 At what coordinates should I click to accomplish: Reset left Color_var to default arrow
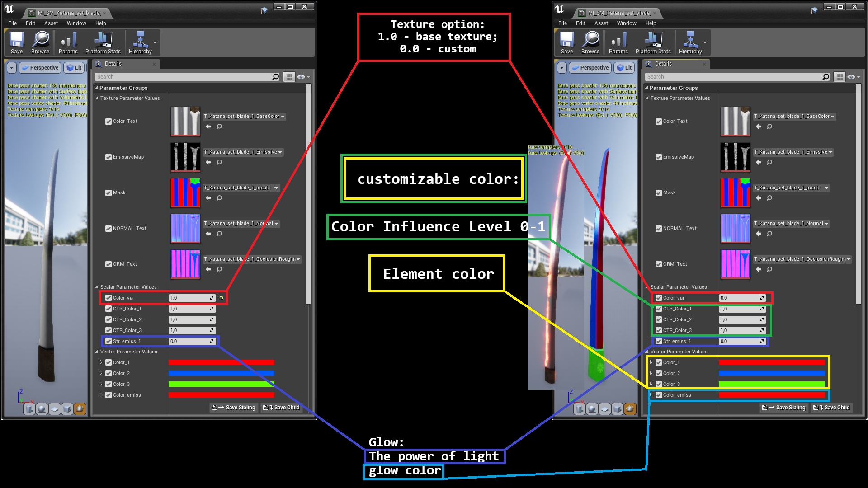pyautogui.click(x=222, y=298)
